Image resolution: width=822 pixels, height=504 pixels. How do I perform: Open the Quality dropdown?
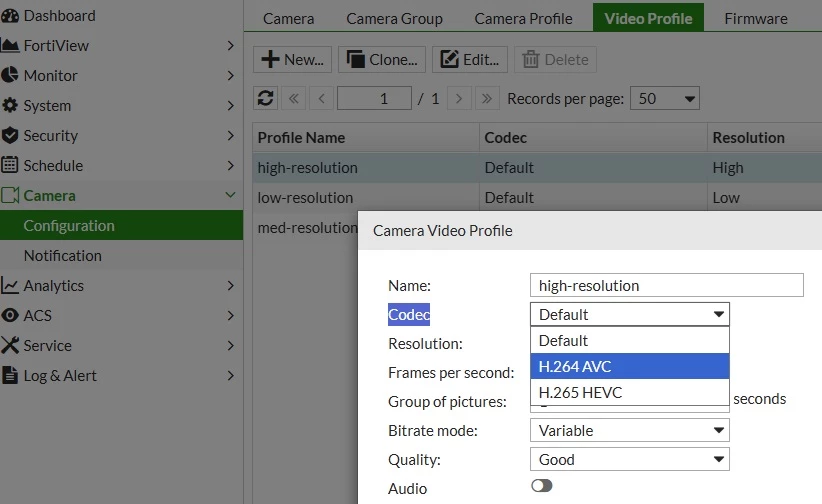click(x=630, y=459)
